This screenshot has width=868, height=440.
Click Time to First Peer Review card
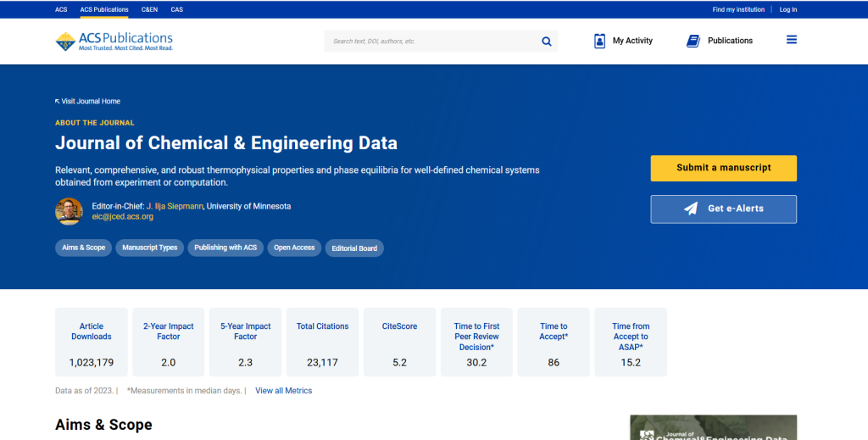476,342
